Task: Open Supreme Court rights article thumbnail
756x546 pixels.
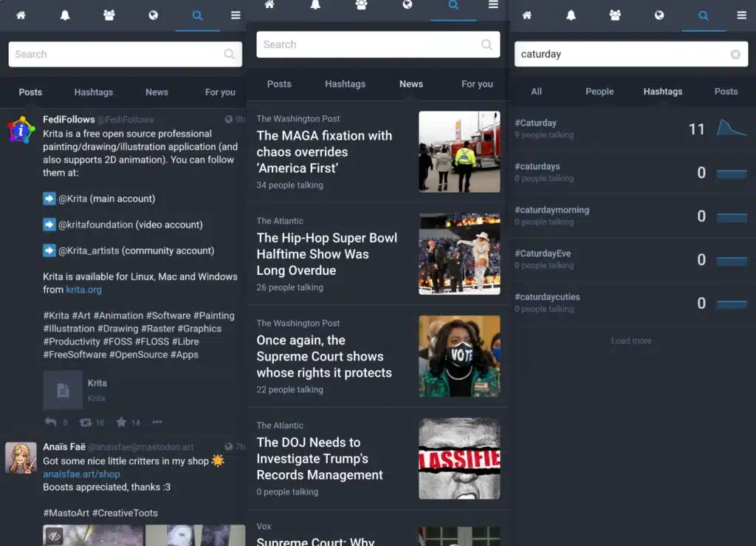Action: point(459,356)
